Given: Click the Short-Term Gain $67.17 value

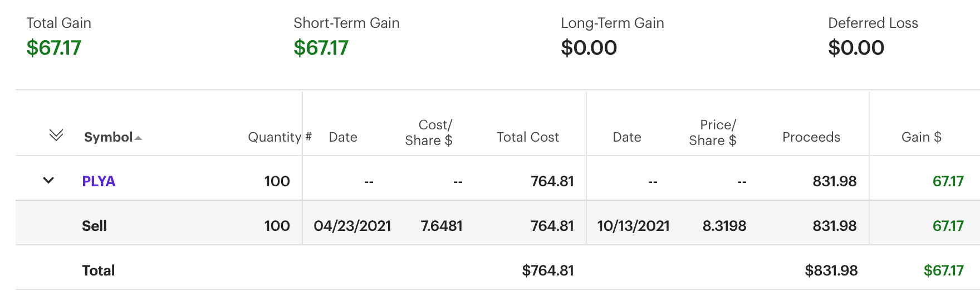Looking at the screenshot, I should (x=321, y=48).
